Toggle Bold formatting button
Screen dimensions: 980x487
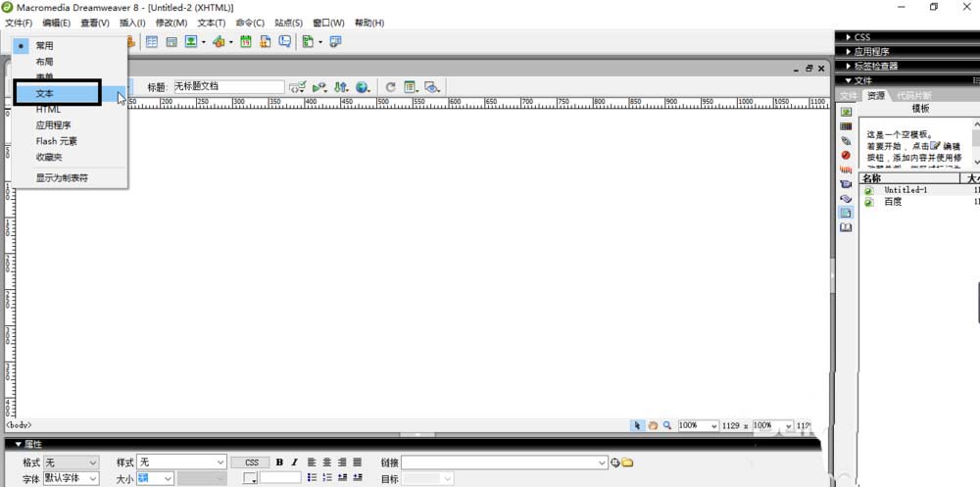(x=279, y=463)
